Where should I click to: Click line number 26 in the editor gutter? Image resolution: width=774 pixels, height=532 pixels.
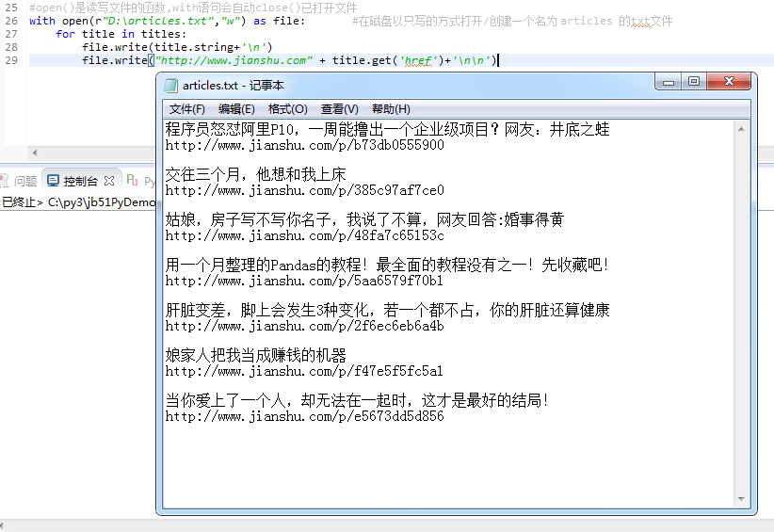point(11,22)
